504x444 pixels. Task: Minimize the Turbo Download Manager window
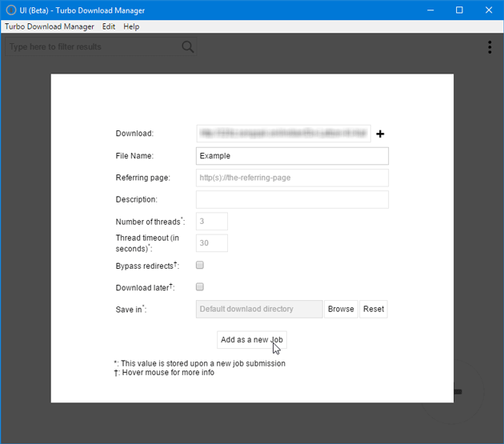click(x=430, y=10)
